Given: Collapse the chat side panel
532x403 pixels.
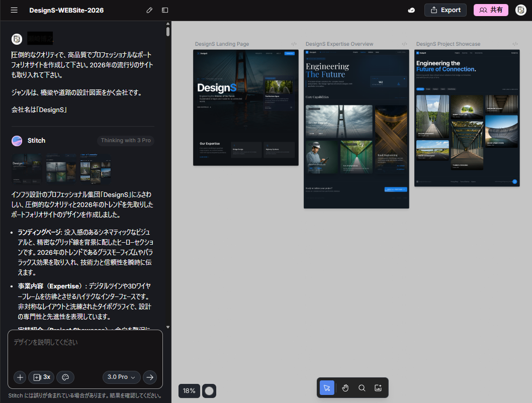Looking at the screenshot, I should 165,10.
